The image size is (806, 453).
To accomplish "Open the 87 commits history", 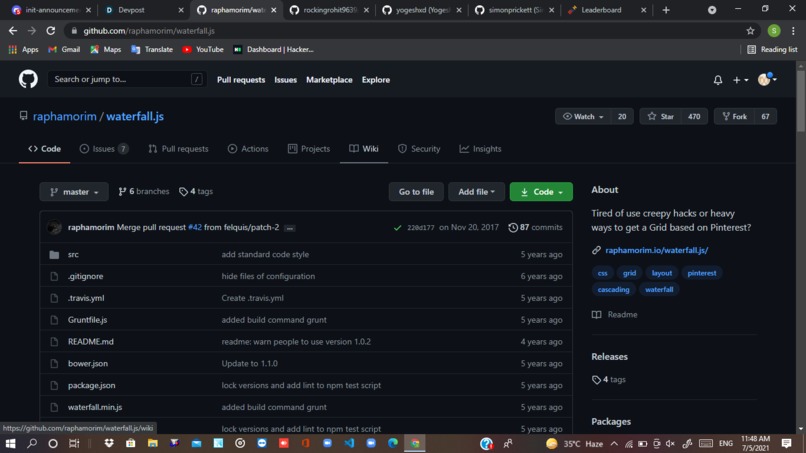I will point(535,227).
